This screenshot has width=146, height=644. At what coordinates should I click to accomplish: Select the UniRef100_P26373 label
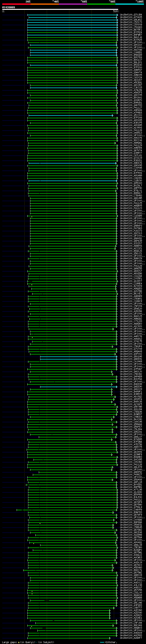click(131, 231)
